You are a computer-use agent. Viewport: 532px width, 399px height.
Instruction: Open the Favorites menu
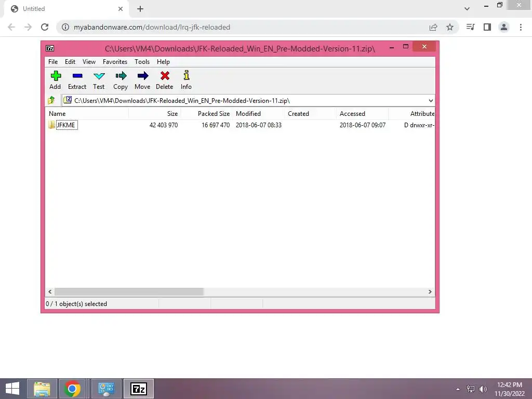tap(115, 62)
